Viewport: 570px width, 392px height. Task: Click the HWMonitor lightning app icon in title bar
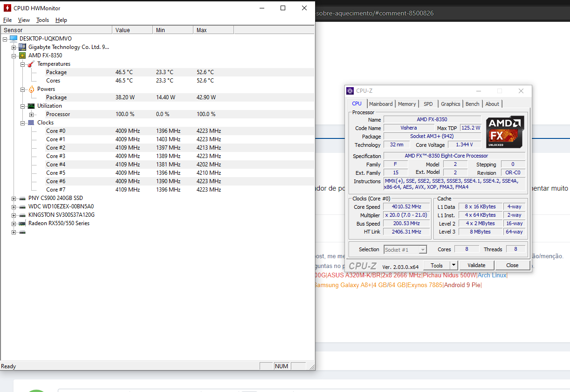(x=7, y=8)
